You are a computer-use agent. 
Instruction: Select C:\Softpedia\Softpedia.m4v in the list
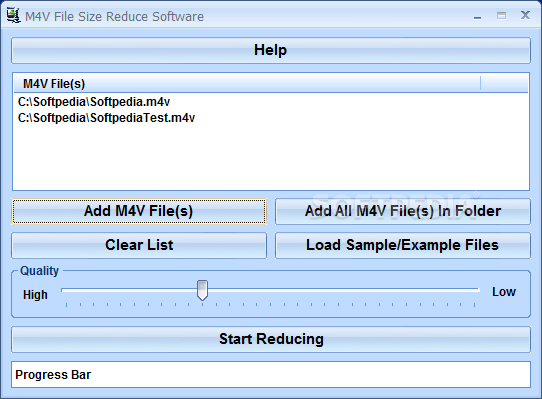tap(94, 102)
